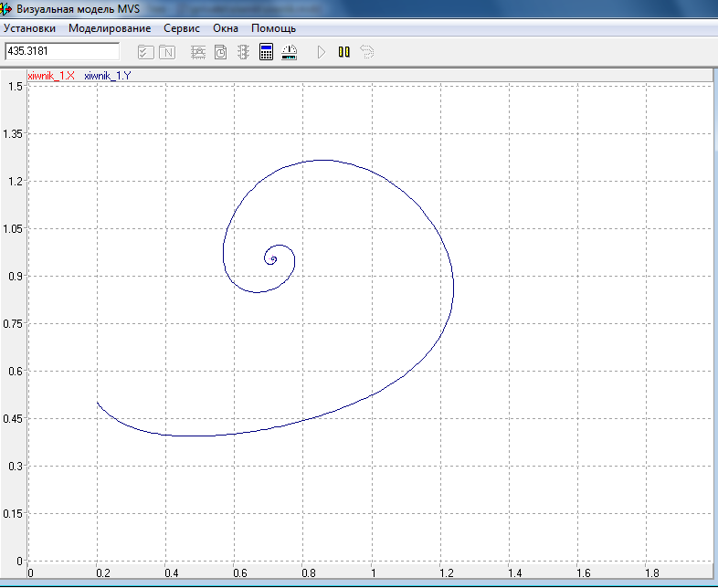
Task: Open the Установки menu
Action: coord(30,28)
